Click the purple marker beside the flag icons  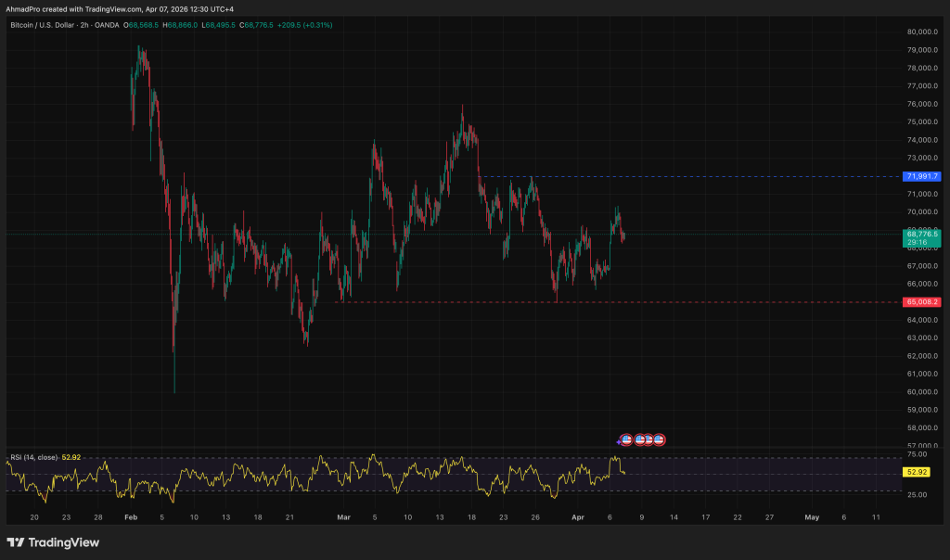pos(620,440)
